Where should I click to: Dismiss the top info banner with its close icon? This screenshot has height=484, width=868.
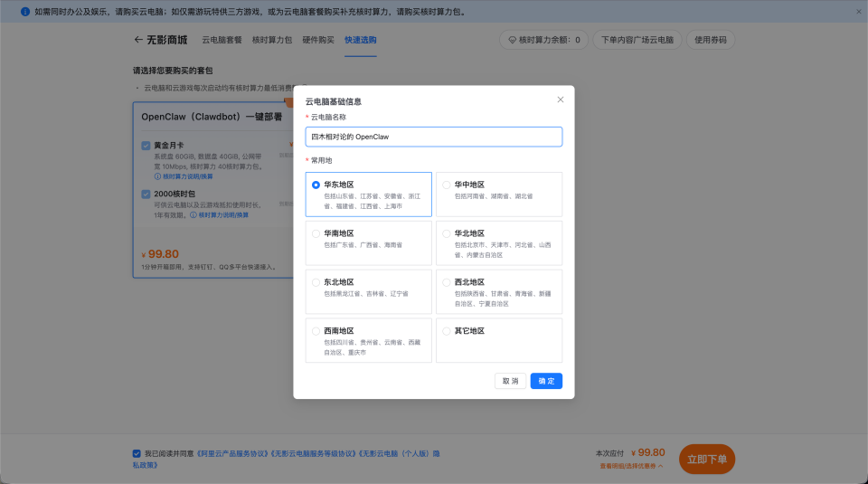859,12
